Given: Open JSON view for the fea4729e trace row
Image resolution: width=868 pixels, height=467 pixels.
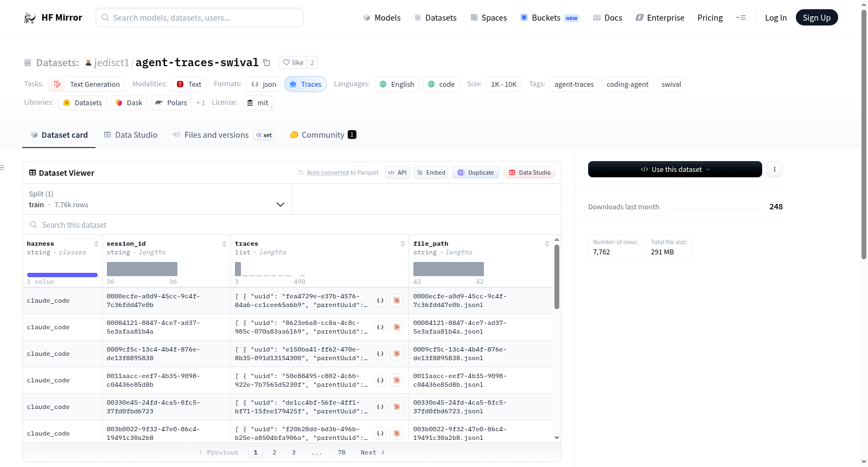Looking at the screenshot, I should (380, 300).
